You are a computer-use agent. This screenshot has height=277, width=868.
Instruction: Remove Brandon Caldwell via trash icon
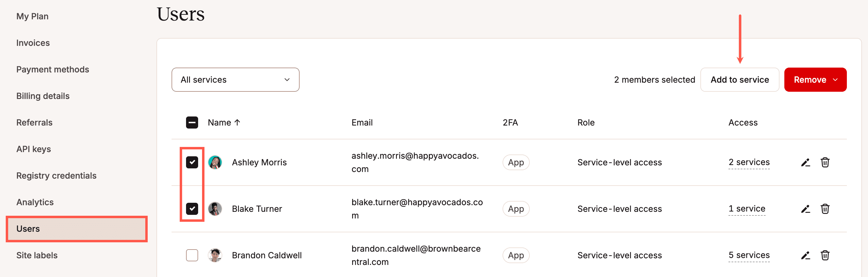coord(825,256)
